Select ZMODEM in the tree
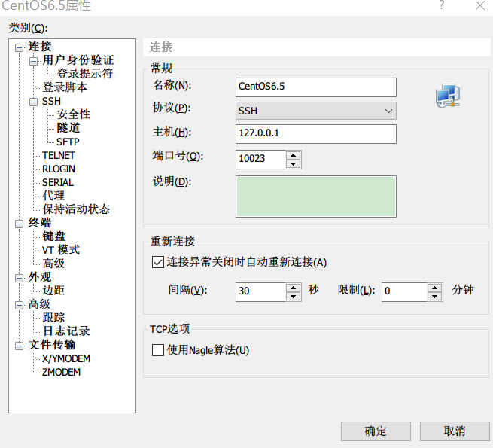This screenshot has height=448, width=493. (61, 372)
